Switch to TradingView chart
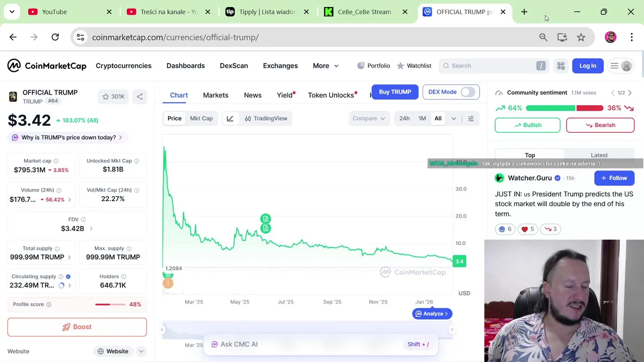The image size is (644, 362). pyautogui.click(x=266, y=119)
